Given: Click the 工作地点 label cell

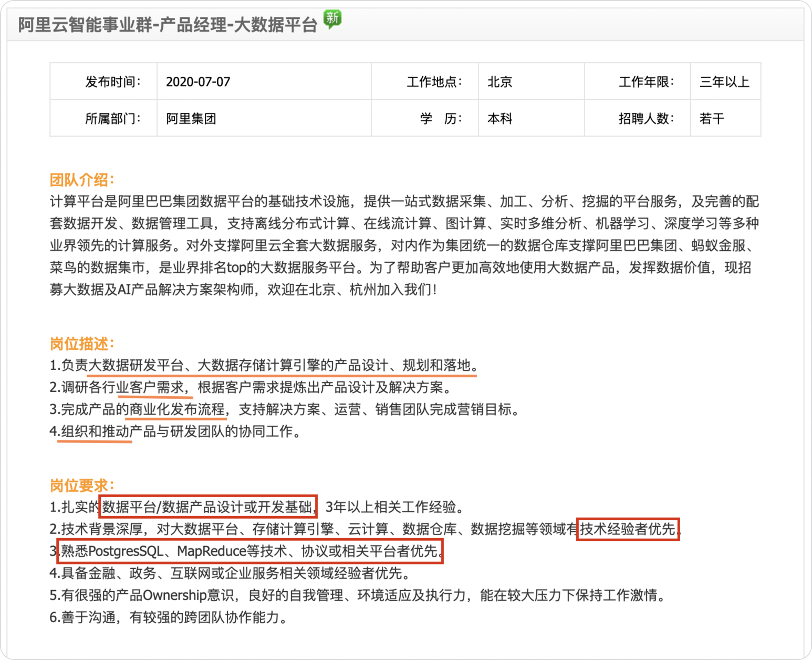Looking at the screenshot, I should click(425, 81).
